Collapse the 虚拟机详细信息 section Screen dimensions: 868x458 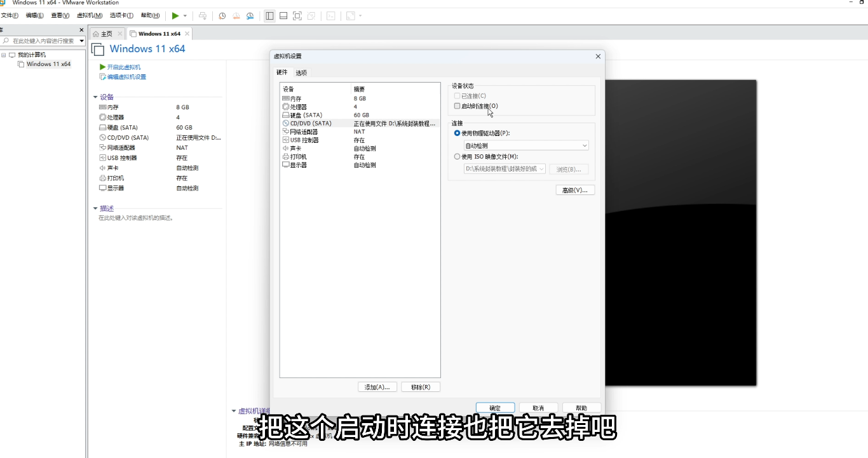click(234, 411)
